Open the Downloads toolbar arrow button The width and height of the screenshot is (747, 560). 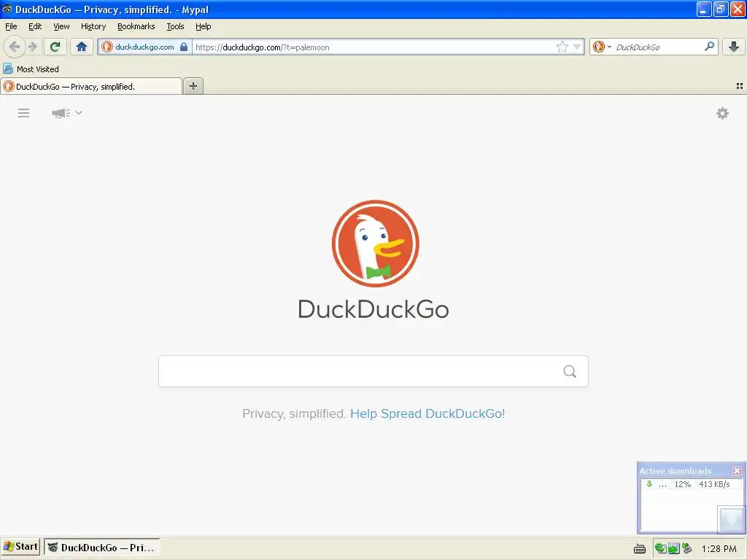click(x=734, y=47)
